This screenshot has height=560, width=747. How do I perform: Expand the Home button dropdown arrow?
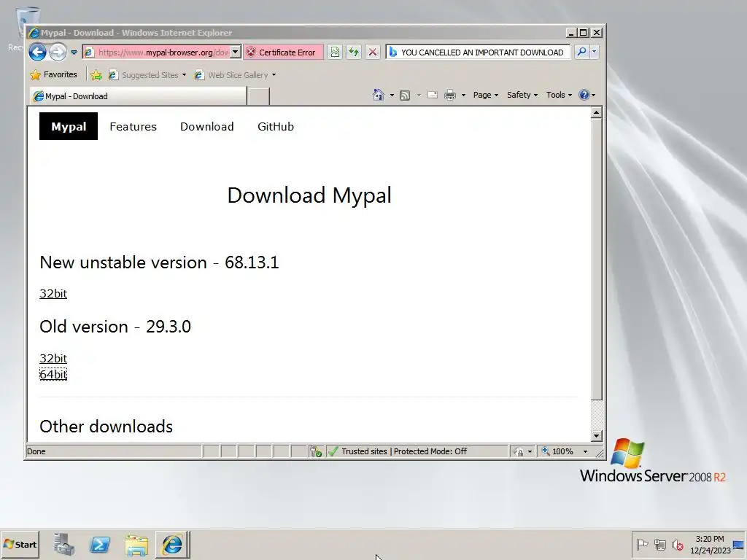(392, 96)
